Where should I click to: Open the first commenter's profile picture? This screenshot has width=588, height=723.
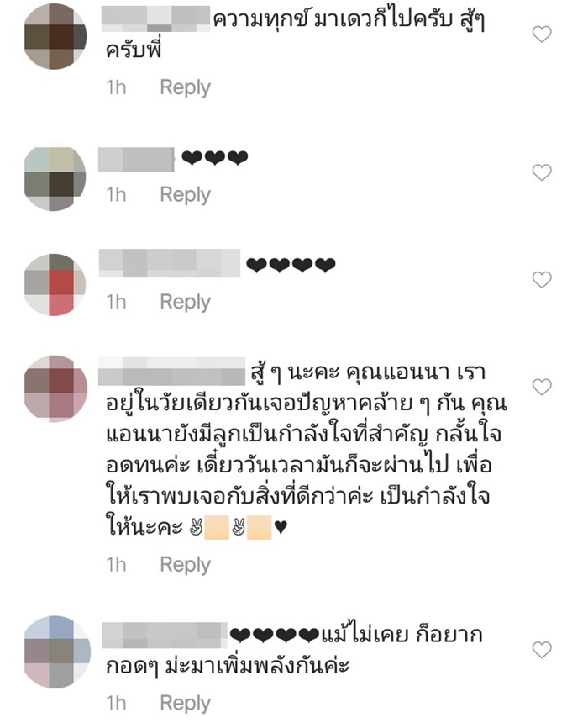click(55, 36)
